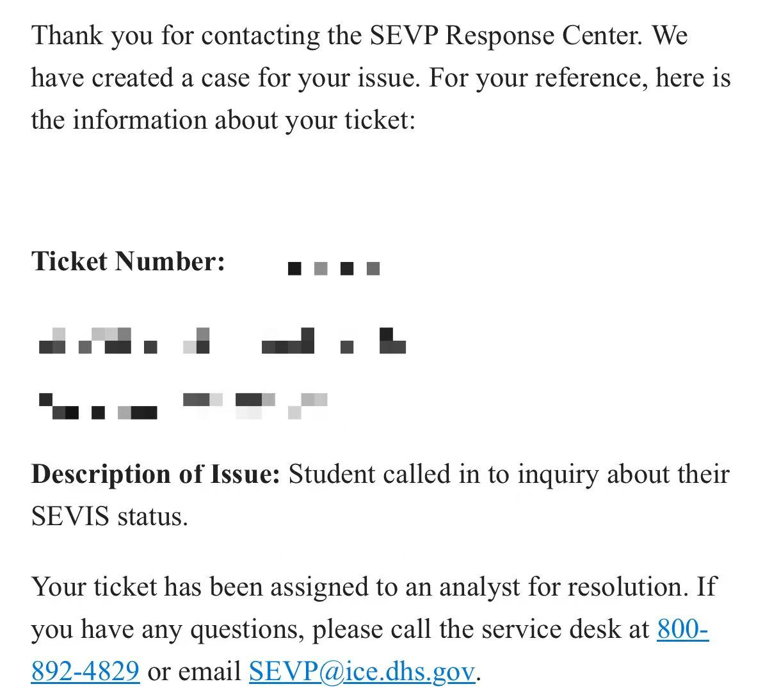Viewport: 772px width, 700px height.
Task: Click the bold "Ticket Number:" label
Action: coord(128,261)
